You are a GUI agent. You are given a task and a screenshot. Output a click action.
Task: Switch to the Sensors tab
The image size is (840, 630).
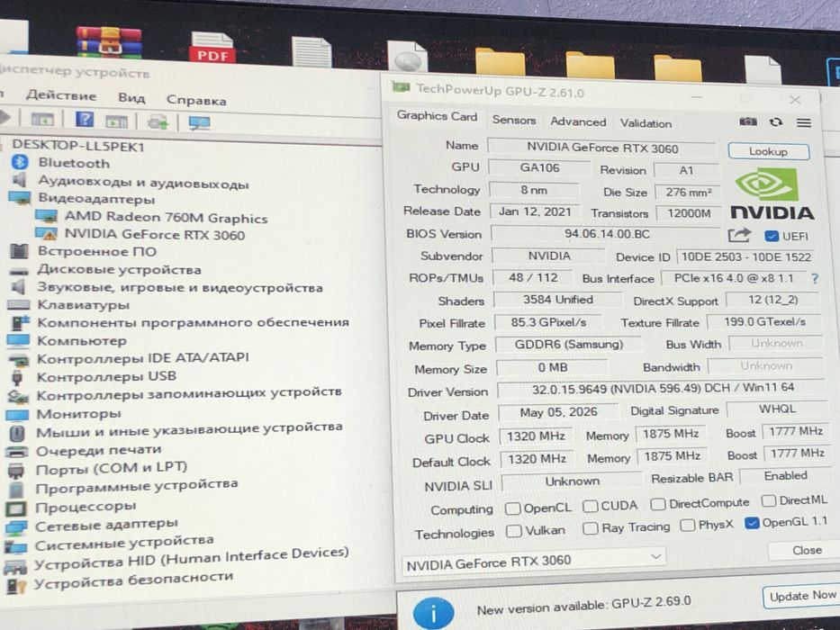point(514,120)
